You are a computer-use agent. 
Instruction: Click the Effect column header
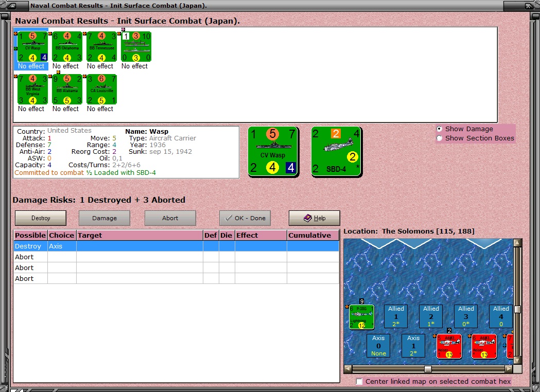(260, 236)
